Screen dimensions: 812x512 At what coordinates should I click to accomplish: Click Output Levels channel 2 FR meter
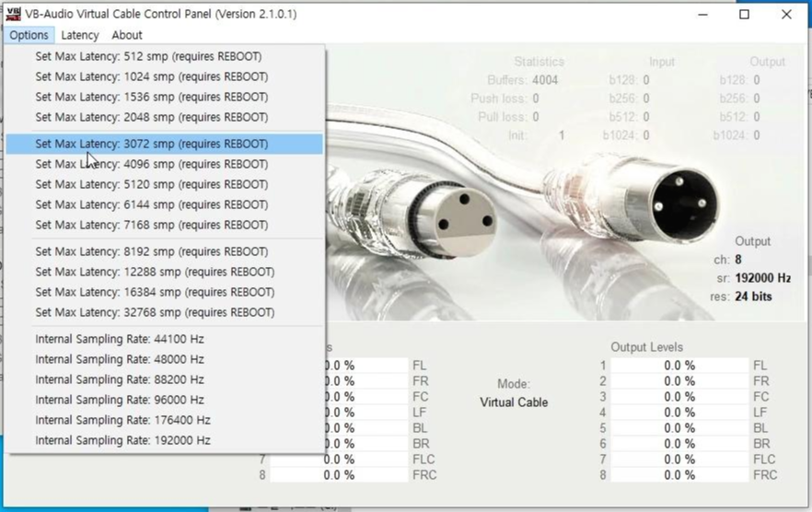679,381
